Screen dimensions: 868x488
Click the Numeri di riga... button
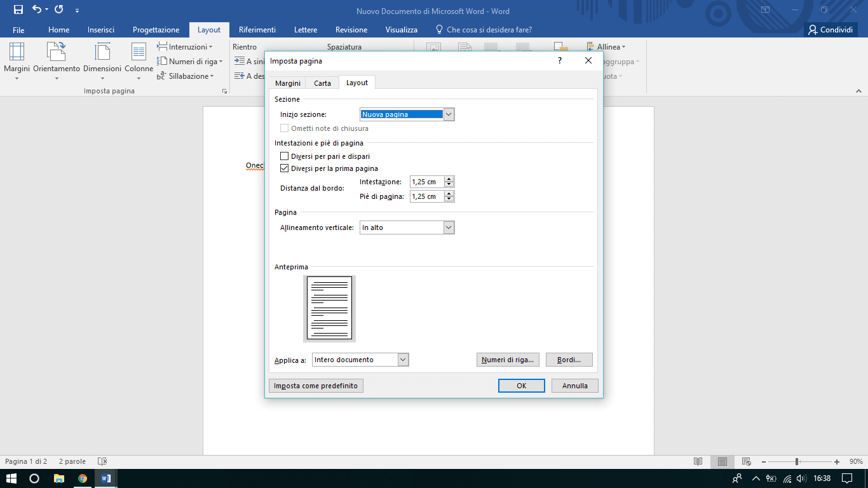point(508,359)
